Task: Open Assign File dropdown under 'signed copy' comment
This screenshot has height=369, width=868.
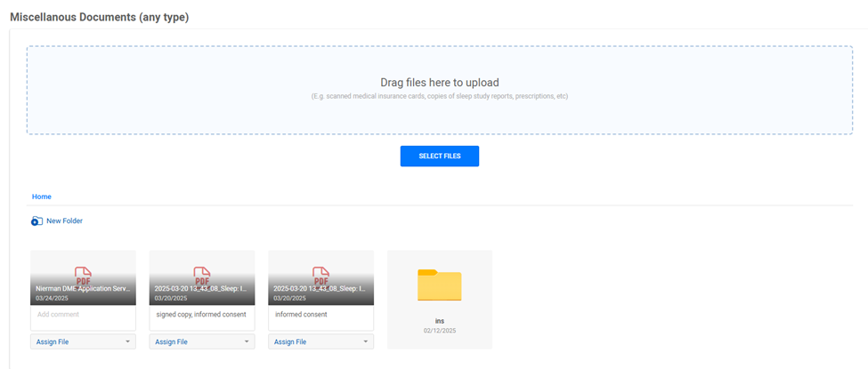Action: 202,342
